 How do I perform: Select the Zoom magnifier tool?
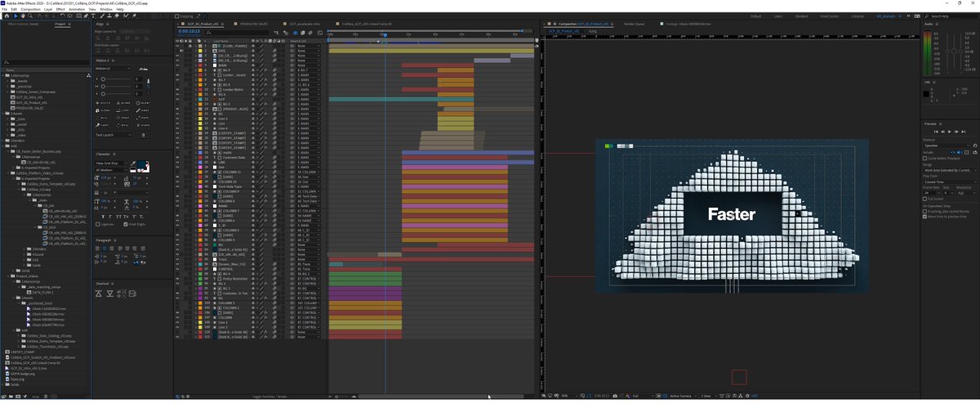(30, 16)
